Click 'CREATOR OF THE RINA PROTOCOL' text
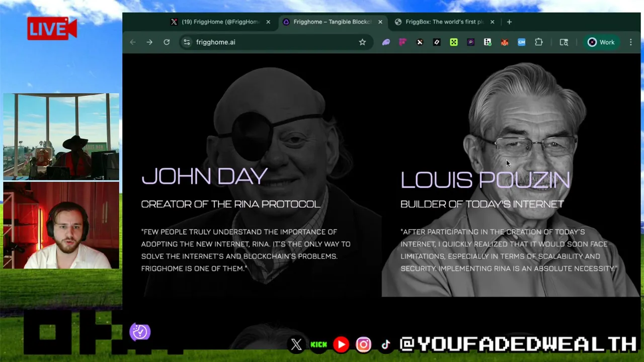This screenshot has width=644, height=362. 230,204
